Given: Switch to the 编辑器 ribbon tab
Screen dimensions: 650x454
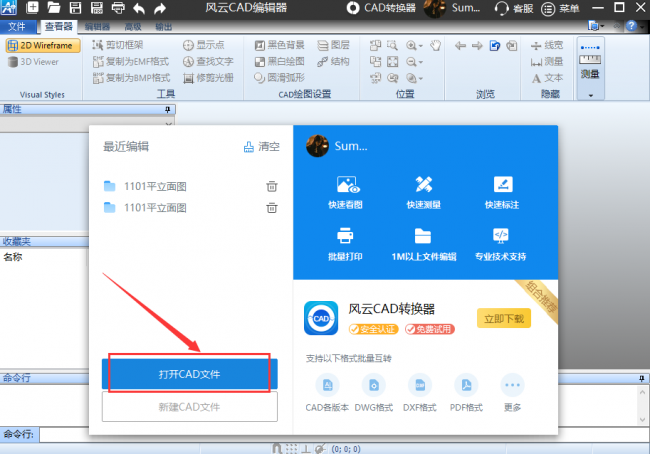Looking at the screenshot, I should pos(97,27).
